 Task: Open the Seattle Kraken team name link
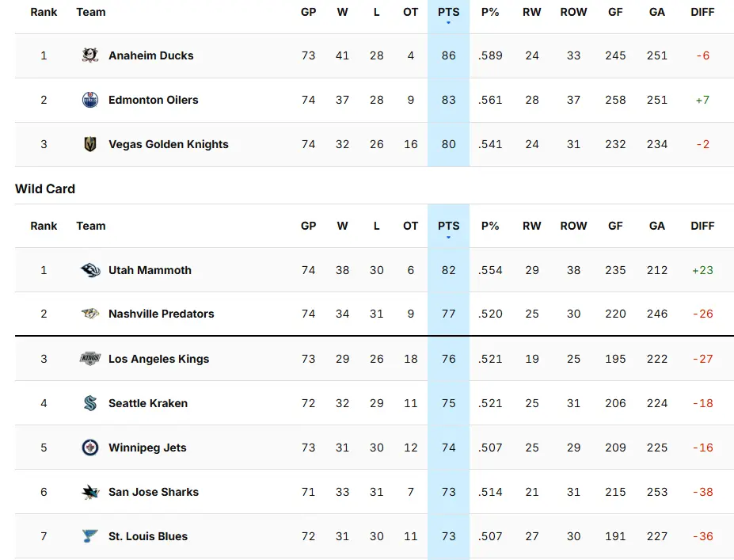148,403
